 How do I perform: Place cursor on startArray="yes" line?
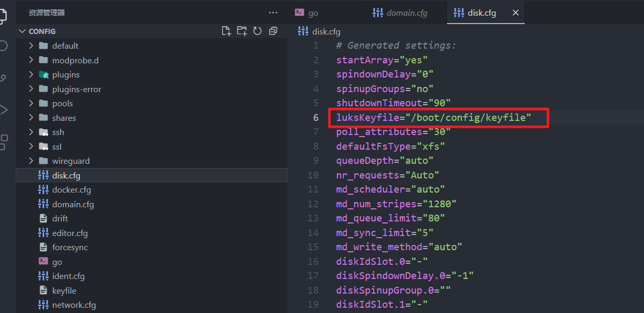[x=382, y=60]
